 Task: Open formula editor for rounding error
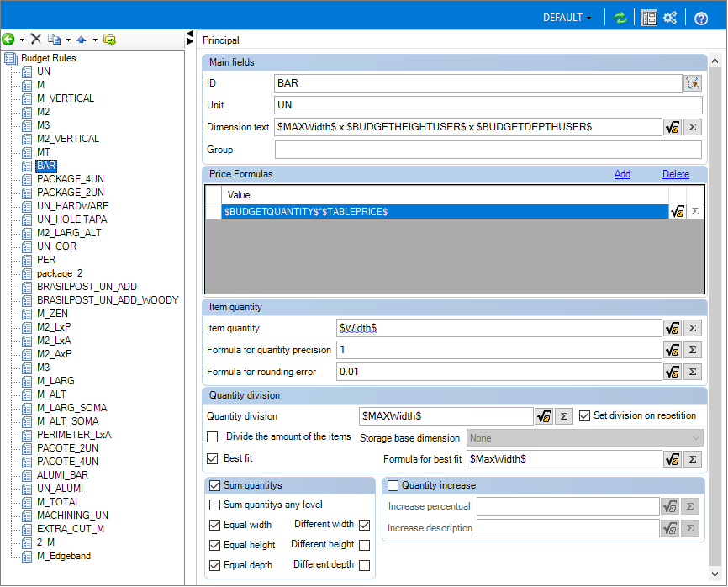click(673, 372)
